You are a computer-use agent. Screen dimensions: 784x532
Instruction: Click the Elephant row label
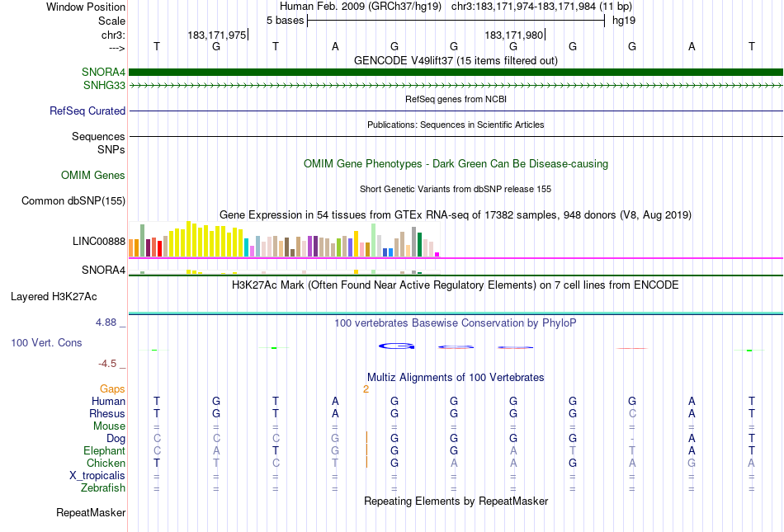[x=105, y=450]
